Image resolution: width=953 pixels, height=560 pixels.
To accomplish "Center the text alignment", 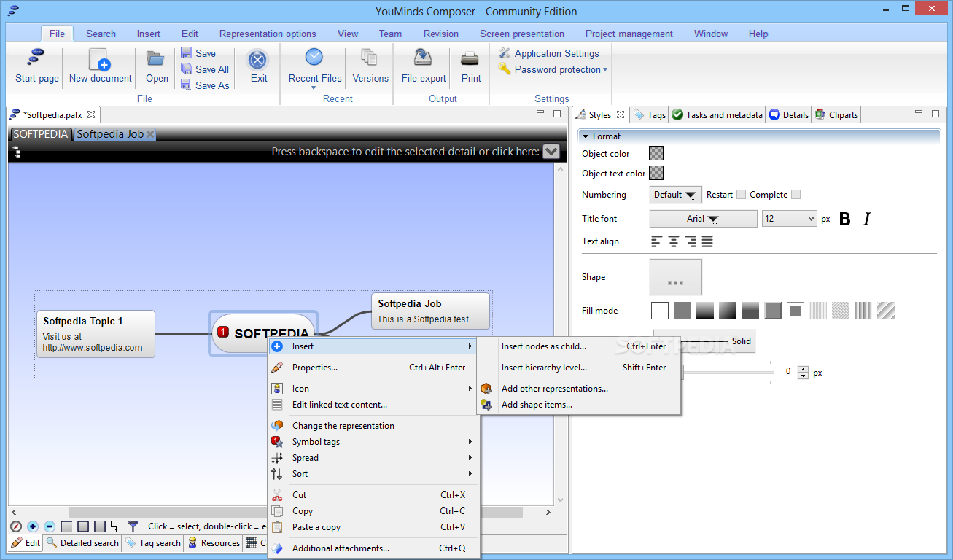I will [674, 241].
